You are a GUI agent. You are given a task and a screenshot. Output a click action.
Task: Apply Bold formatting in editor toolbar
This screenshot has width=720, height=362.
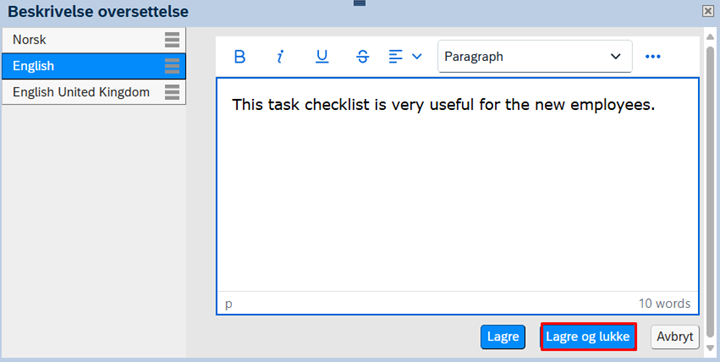(x=240, y=57)
